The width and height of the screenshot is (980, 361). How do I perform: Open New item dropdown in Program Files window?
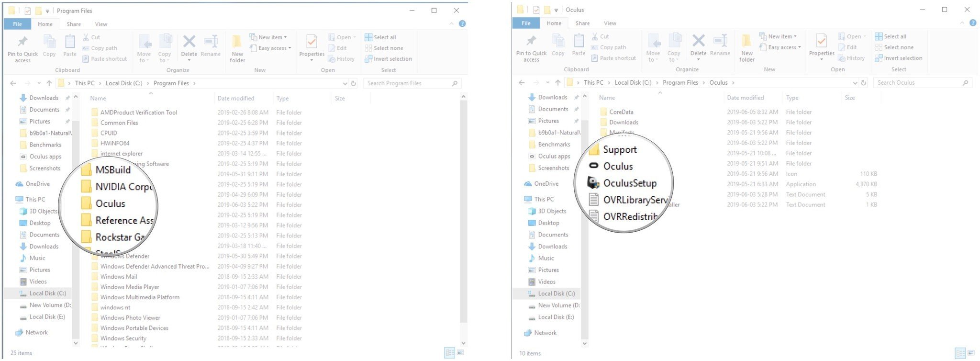268,37
